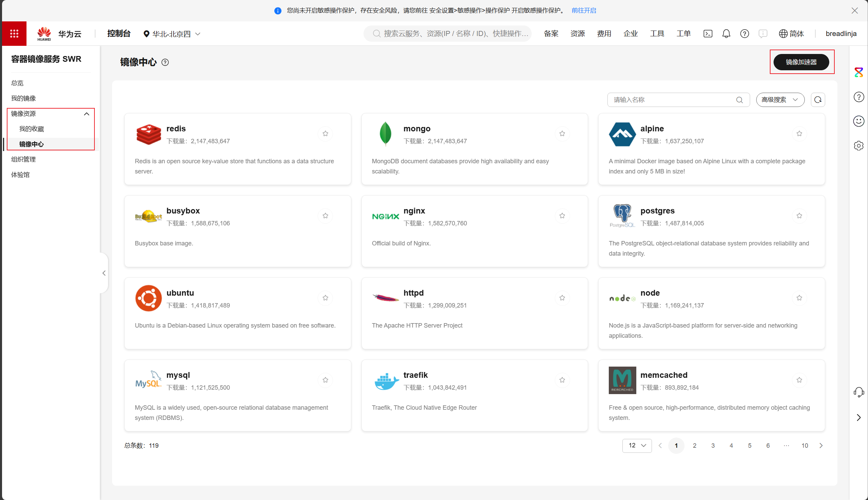
Task: Select 我的镜像 in the sidebar
Action: (23, 98)
